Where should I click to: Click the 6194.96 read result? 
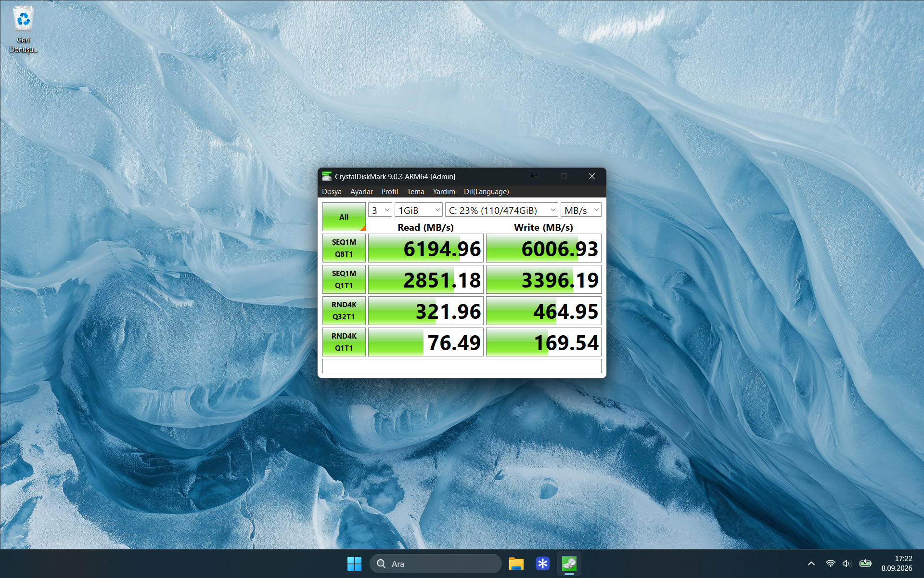[x=425, y=248]
